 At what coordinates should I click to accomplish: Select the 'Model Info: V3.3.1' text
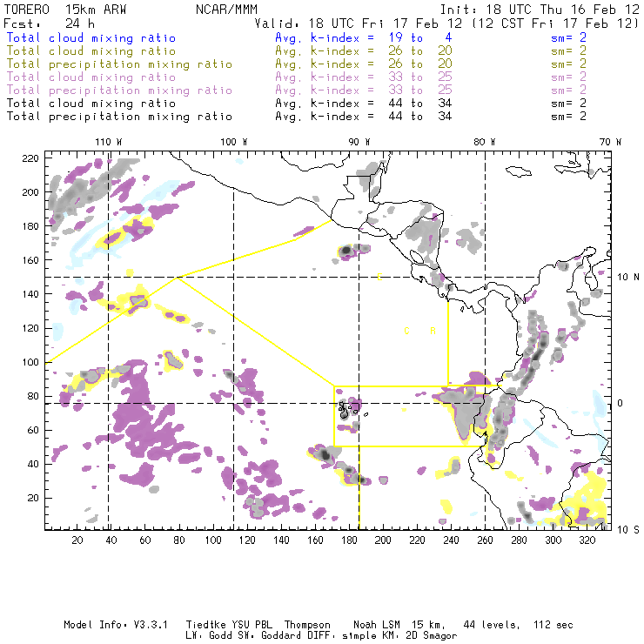click(116, 625)
